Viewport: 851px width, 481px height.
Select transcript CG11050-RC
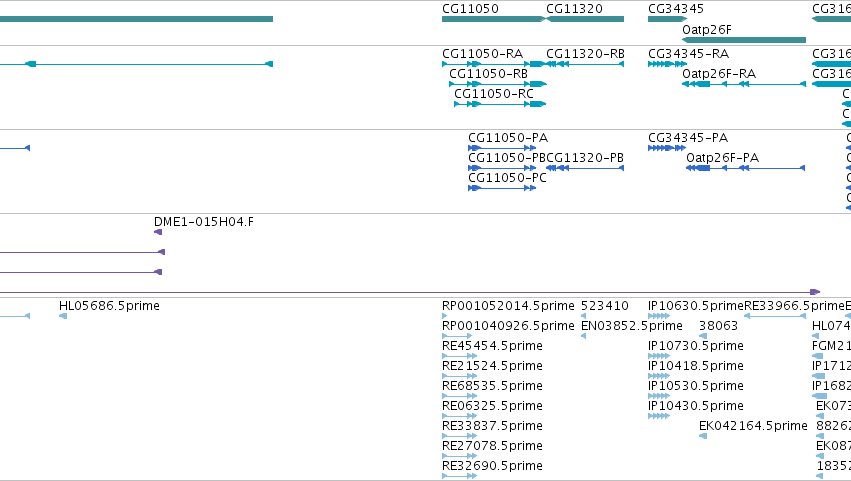coord(500,104)
